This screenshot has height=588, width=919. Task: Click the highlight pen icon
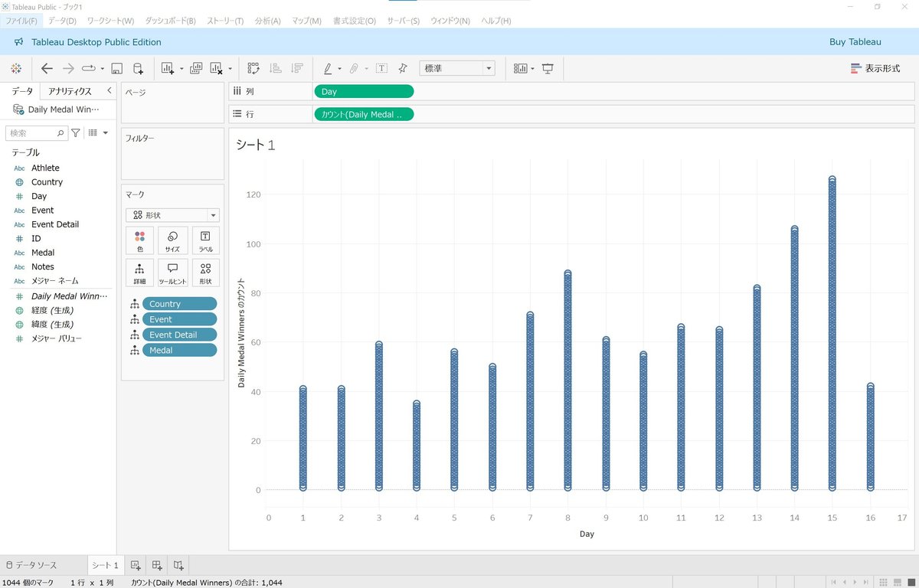pos(327,68)
